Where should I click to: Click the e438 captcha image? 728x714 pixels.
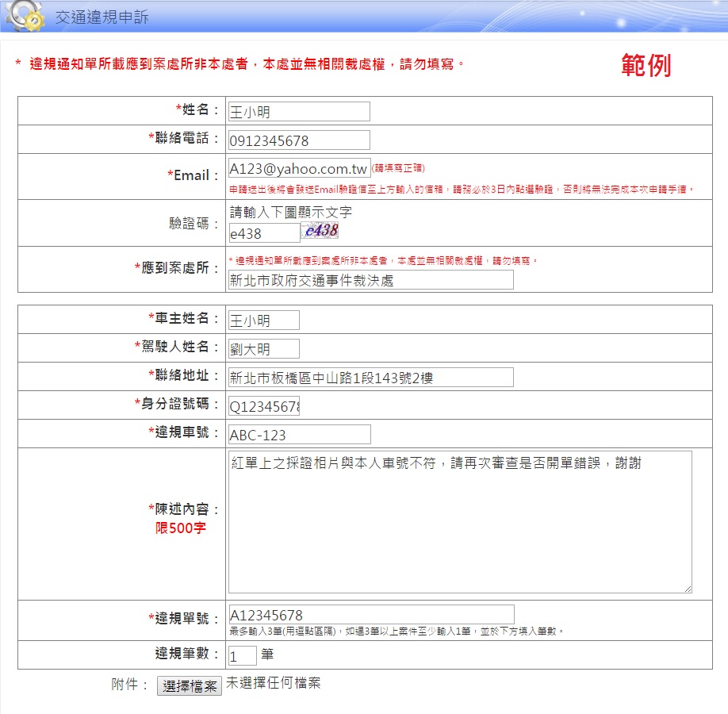click(321, 230)
